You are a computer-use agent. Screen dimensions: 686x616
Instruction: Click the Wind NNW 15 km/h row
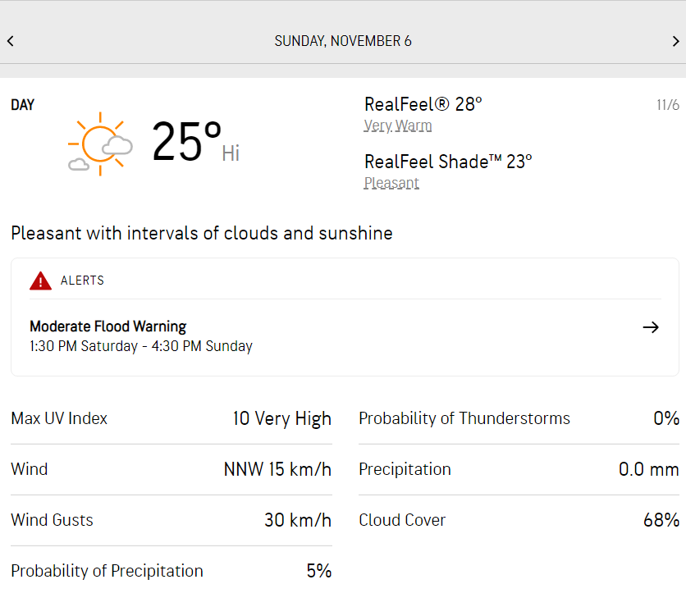click(x=171, y=469)
